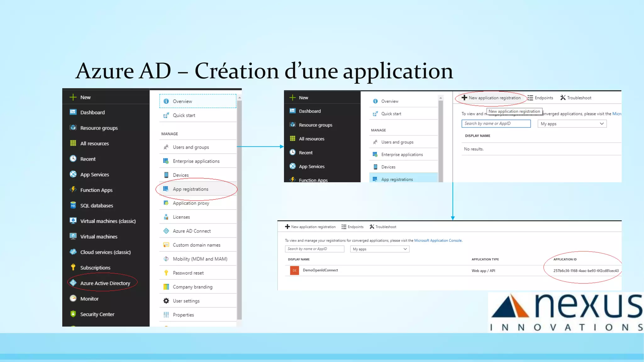This screenshot has width=644, height=362.
Task: Click the Dashboard icon in left portal sidebar
Action: 73,112
